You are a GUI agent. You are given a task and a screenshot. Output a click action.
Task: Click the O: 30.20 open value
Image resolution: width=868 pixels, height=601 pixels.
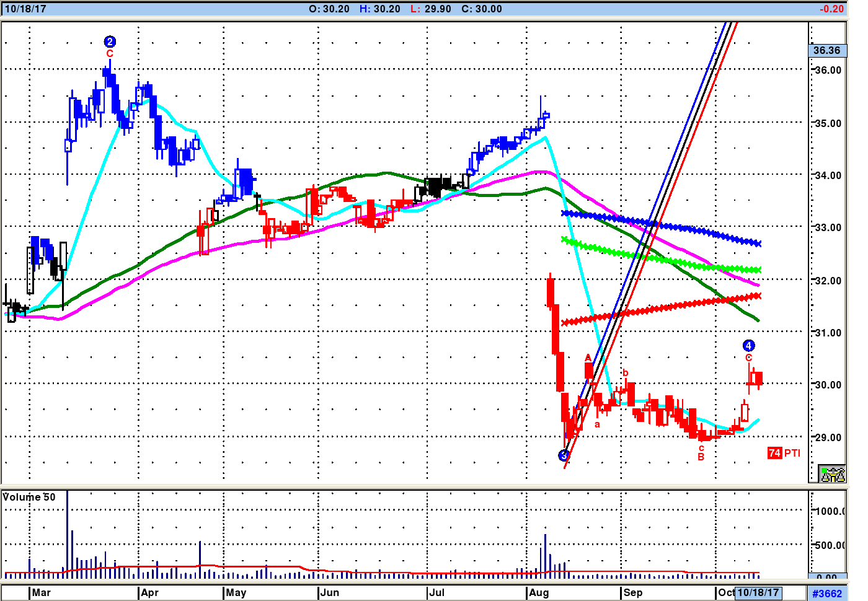coord(329,9)
